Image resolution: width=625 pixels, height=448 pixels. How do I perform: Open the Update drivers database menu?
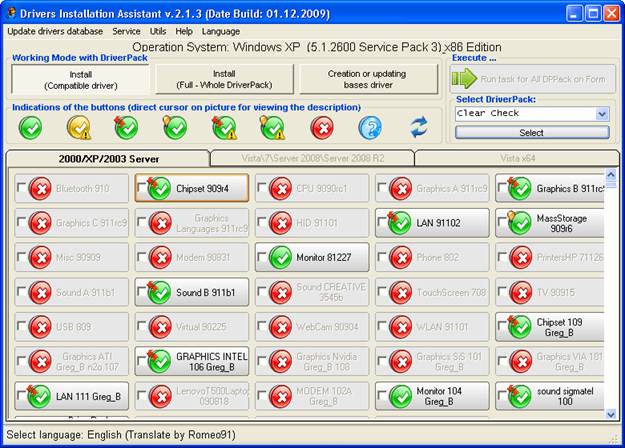coord(55,31)
